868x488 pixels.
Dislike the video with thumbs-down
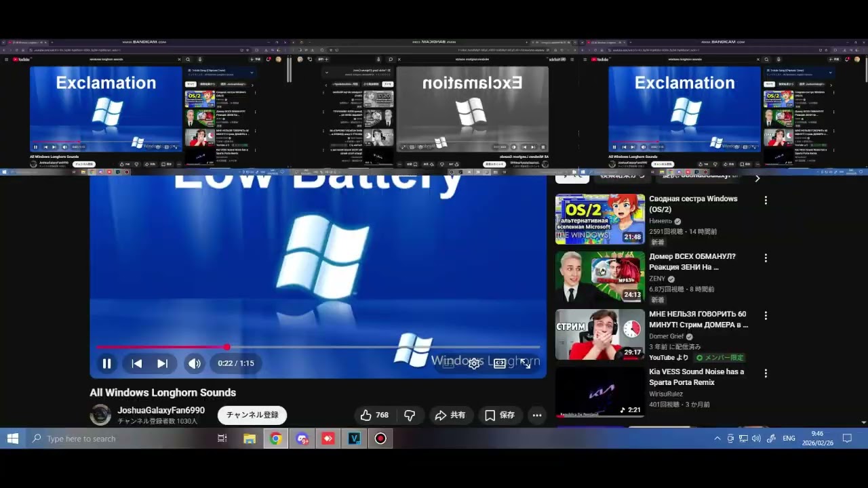click(410, 415)
